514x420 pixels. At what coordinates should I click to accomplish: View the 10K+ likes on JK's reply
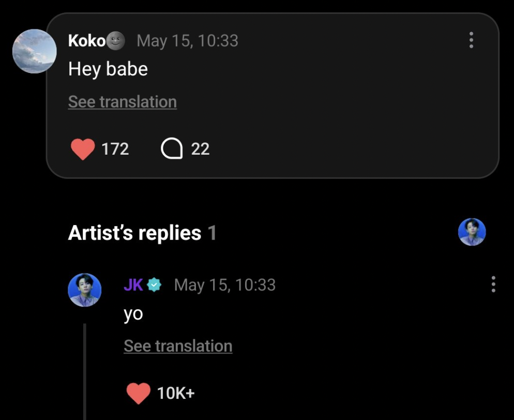tap(176, 393)
